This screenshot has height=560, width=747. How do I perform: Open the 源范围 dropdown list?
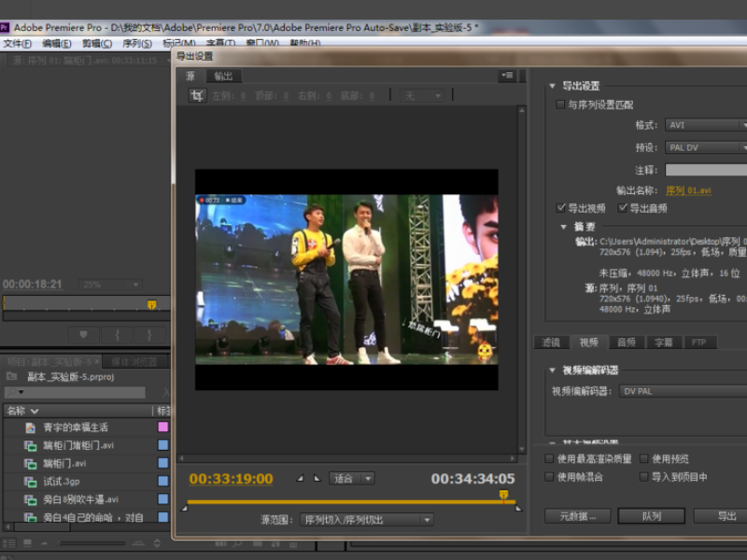point(366,520)
